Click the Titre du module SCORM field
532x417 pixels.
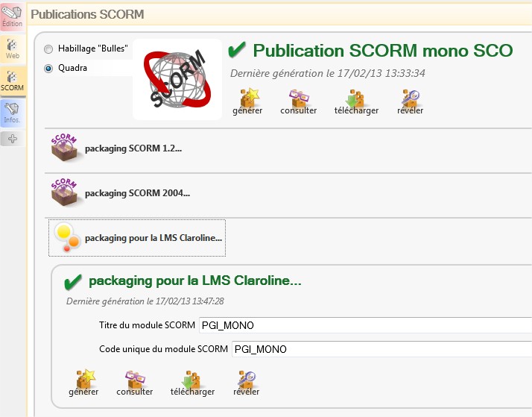pyautogui.click(x=365, y=325)
